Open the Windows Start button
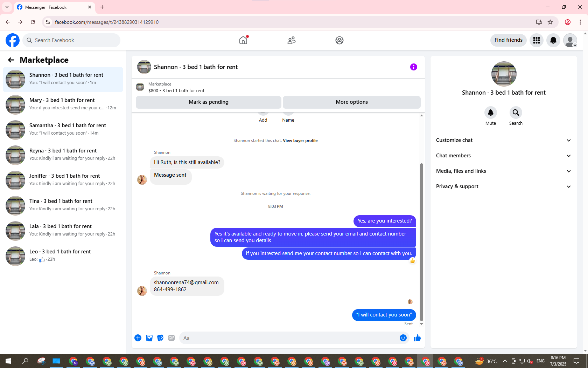 click(x=8, y=361)
